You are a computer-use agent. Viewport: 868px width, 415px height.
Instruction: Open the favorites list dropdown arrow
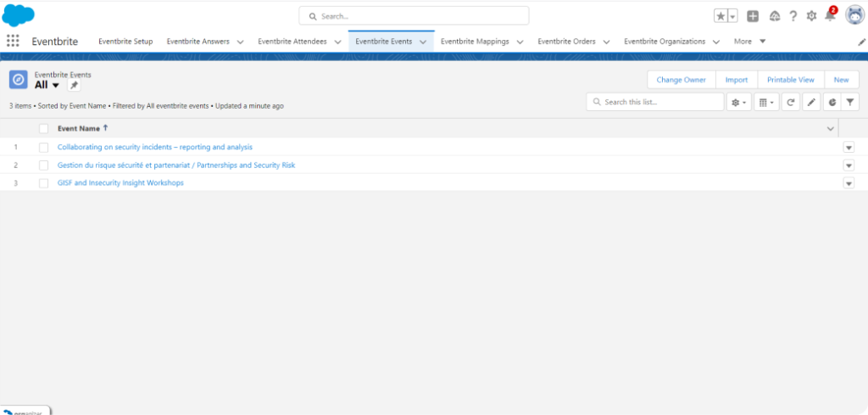pos(732,17)
